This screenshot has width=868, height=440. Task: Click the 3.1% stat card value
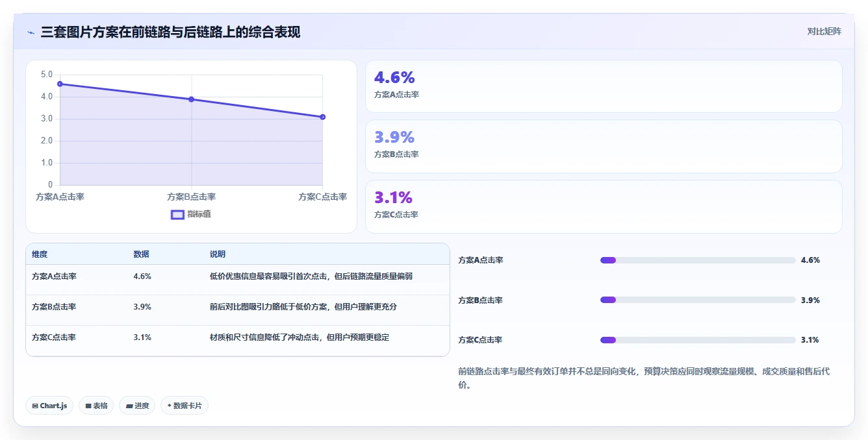[393, 197]
